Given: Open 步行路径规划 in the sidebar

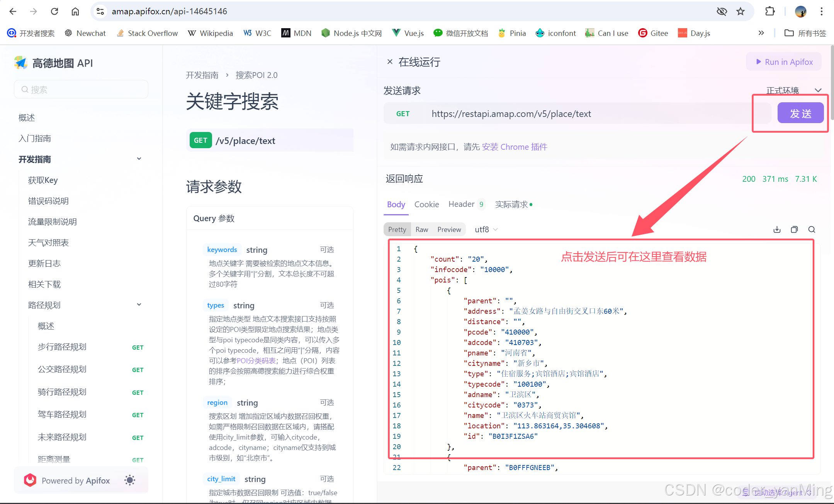Looking at the screenshot, I should (x=62, y=347).
